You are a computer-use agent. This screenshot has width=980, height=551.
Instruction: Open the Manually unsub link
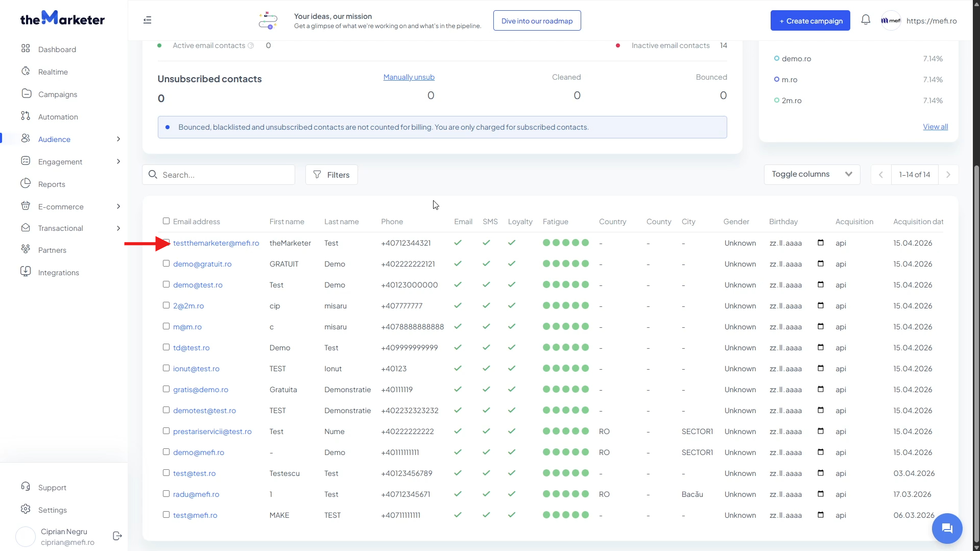[409, 77]
